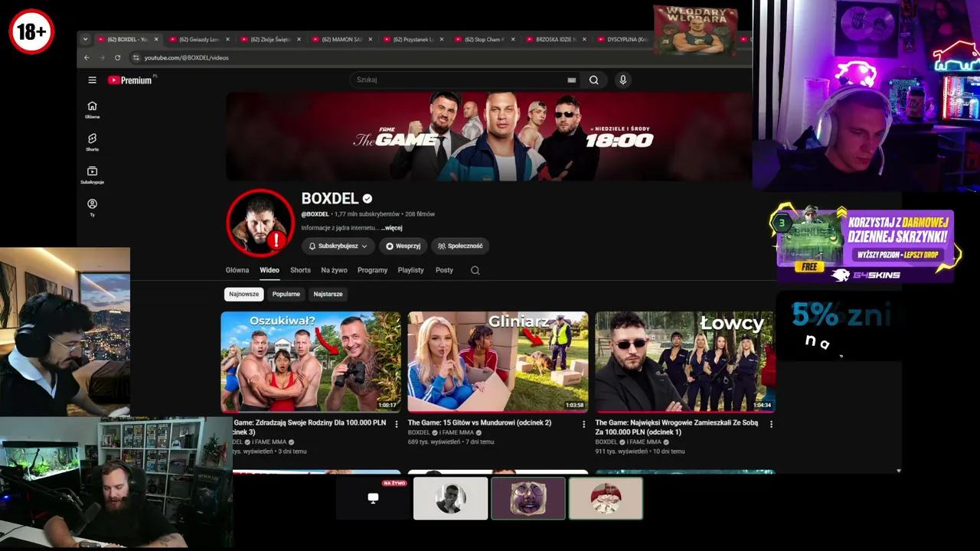This screenshot has width=980, height=551.
Task: Go to Główna in the left sidebar
Action: [x=92, y=109]
